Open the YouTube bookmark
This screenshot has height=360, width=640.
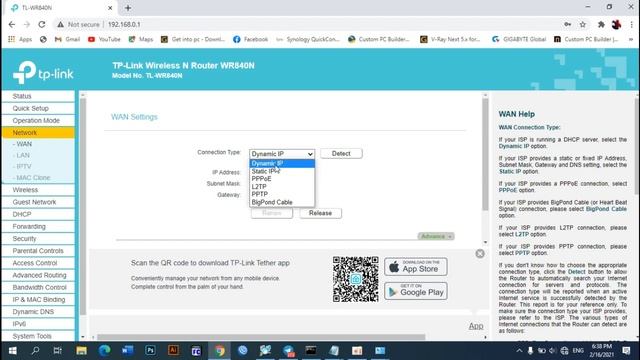(104, 39)
